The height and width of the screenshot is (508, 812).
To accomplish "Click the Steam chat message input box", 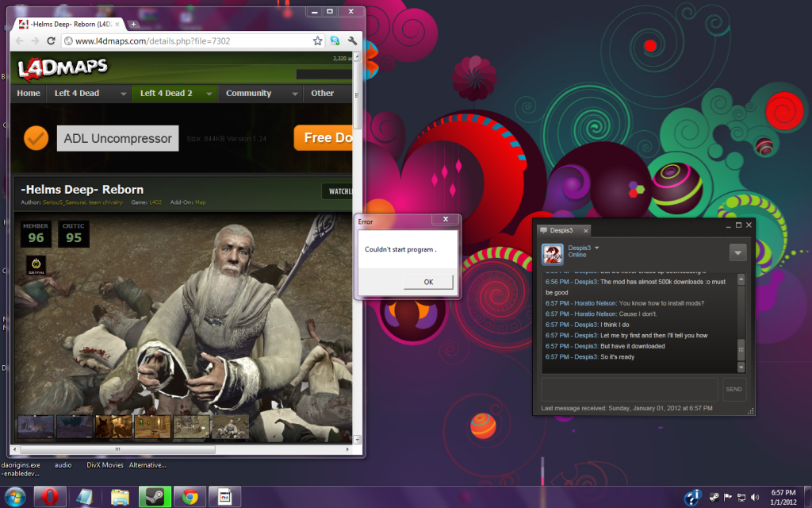I will 630,389.
